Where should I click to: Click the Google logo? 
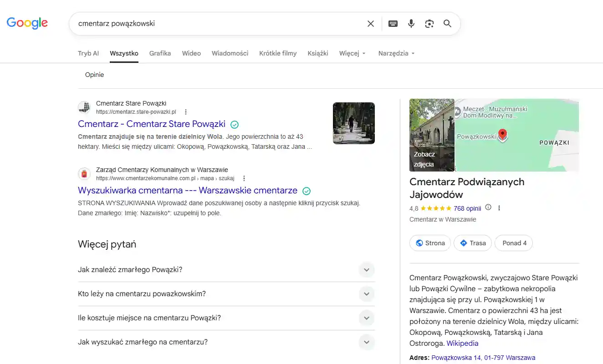tap(27, 23)
